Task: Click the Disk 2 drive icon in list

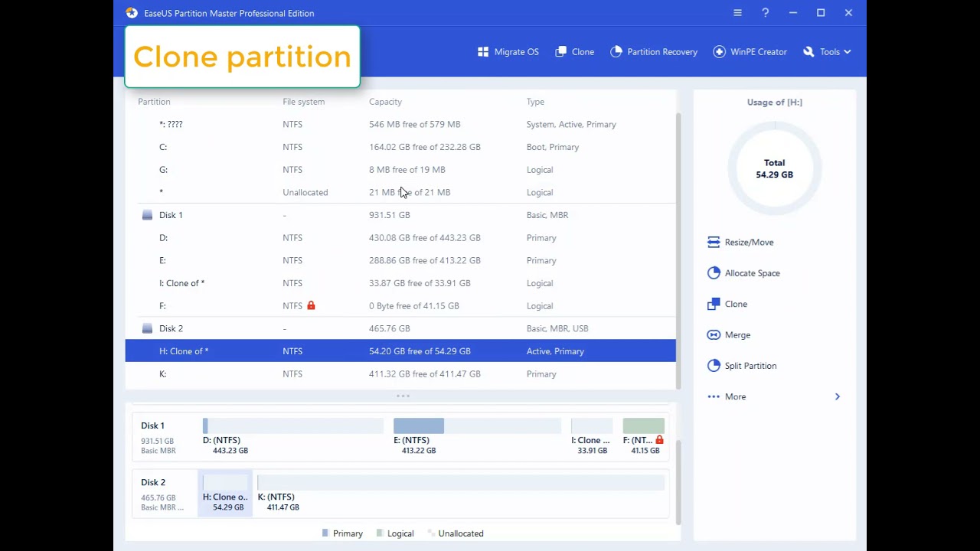Action: click(x=147, y=328)
